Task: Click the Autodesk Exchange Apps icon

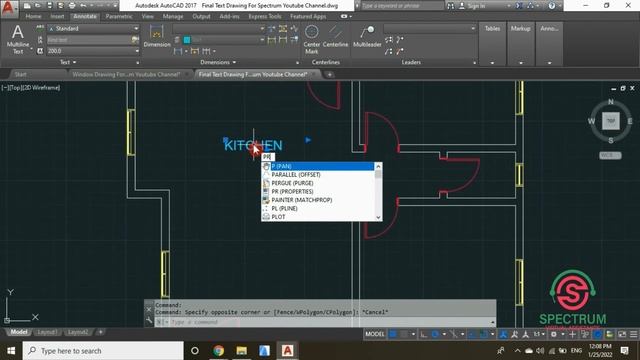Action: pyautogui.click(x=520, y=6)
